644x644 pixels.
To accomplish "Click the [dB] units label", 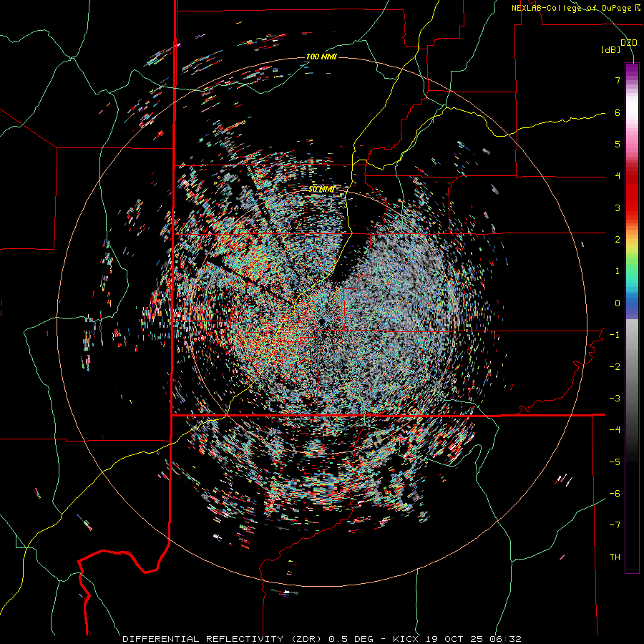I will [x=611, y=50].
